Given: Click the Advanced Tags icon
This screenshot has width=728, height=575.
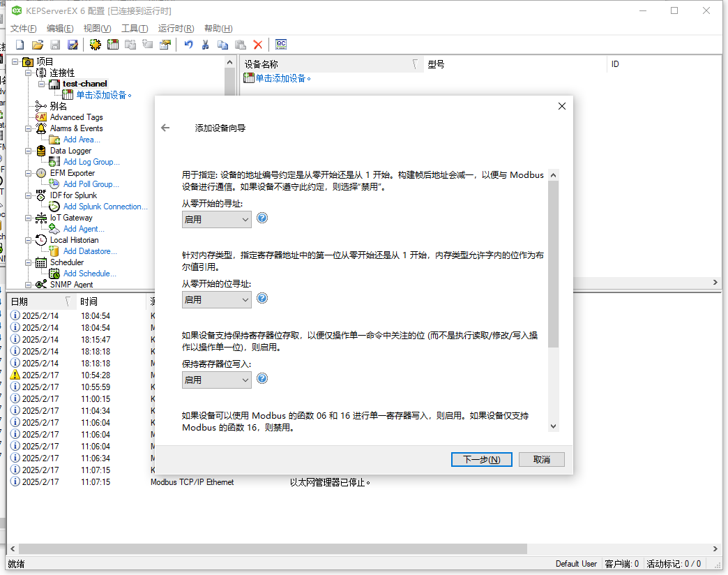Looking at the screenshot, I should [x=41, y=117].
